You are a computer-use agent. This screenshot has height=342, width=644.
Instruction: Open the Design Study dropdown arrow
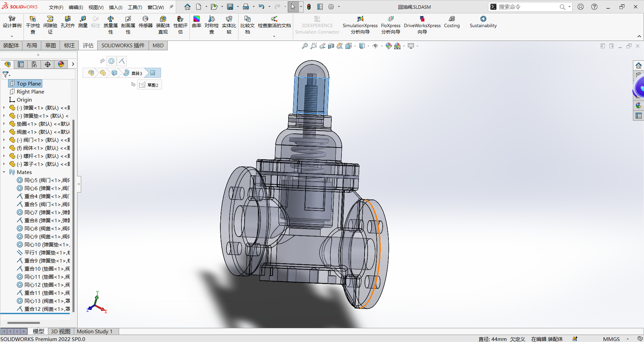(12, 36)
